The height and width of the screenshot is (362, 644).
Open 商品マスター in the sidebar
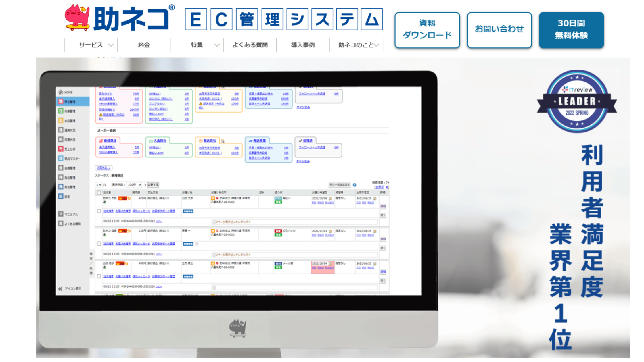pyautogui.click(x=69, y=158)
